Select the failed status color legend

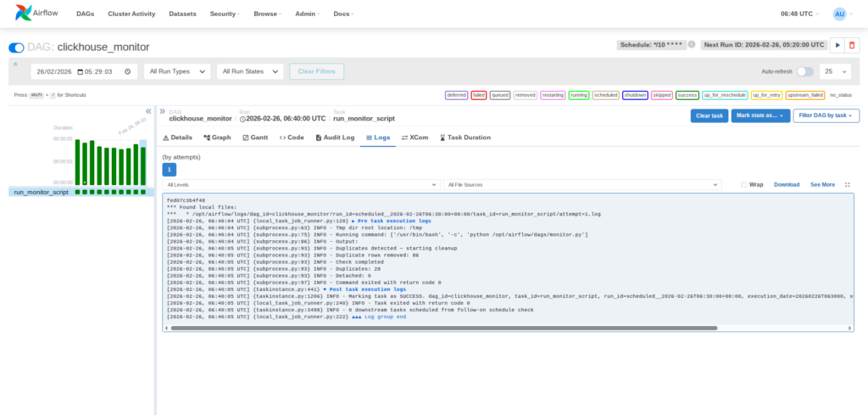click(x=478, y=95)
